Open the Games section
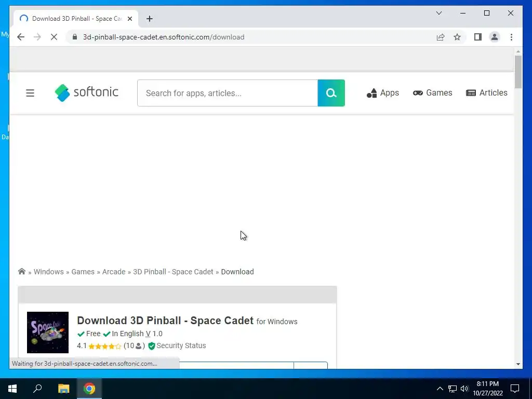Viewport: 532px width, 399px height. 433,92
